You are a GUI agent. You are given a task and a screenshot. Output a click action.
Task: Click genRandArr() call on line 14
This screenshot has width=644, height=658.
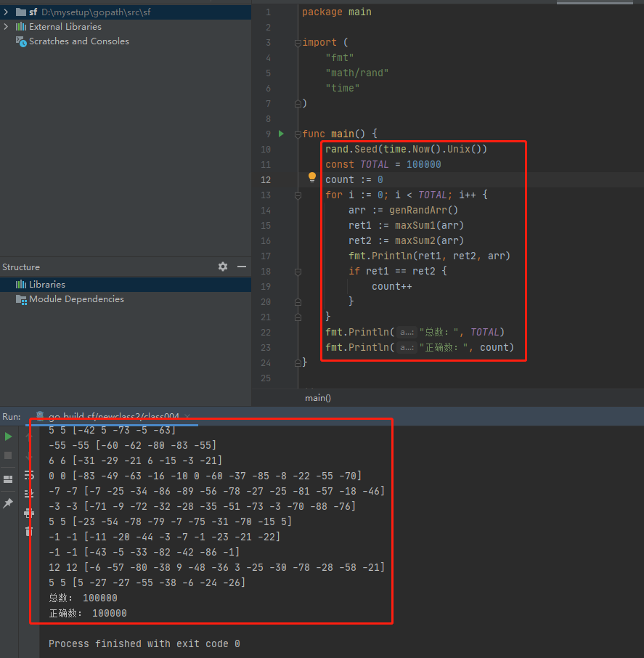[x=423, y=210]
